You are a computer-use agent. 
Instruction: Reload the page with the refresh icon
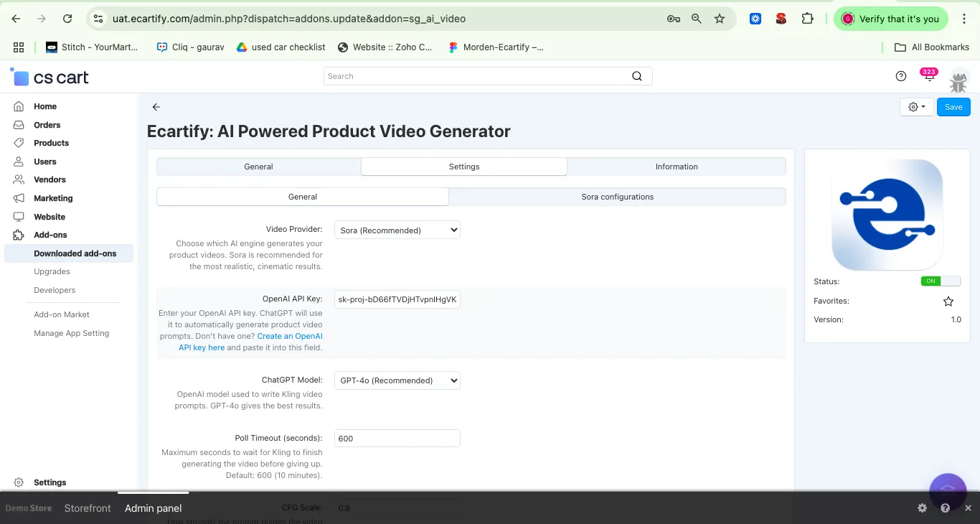(67, 19)
